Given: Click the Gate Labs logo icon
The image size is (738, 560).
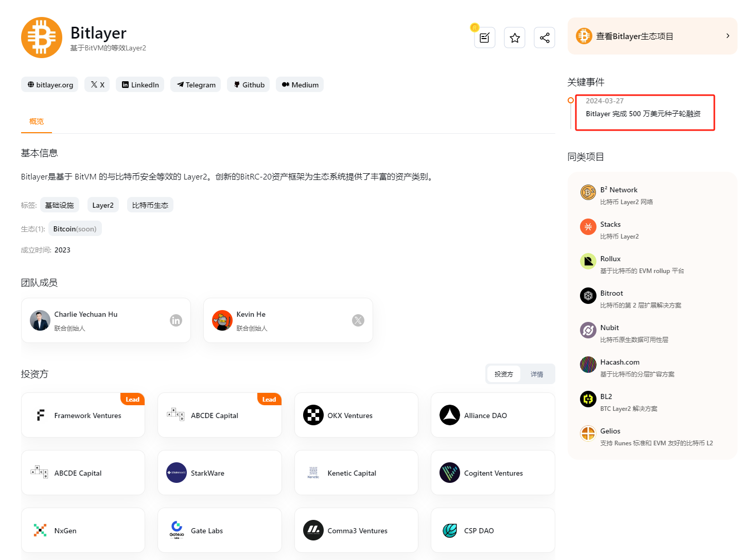Looking at the screenshot, I should [x=177, y=530].
